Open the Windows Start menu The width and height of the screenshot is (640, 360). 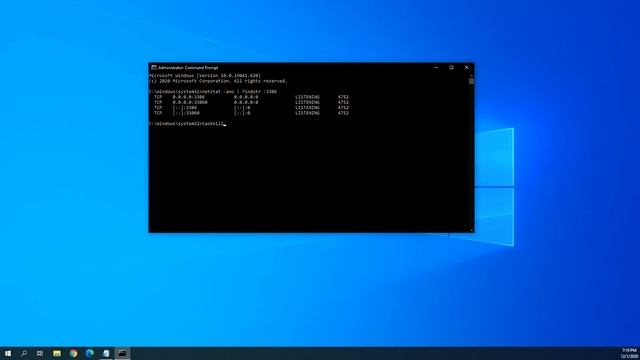8,353
